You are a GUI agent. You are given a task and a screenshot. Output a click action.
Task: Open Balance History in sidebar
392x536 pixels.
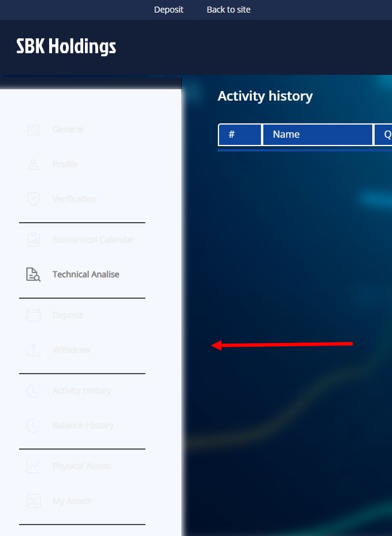[x=83, y=425]
